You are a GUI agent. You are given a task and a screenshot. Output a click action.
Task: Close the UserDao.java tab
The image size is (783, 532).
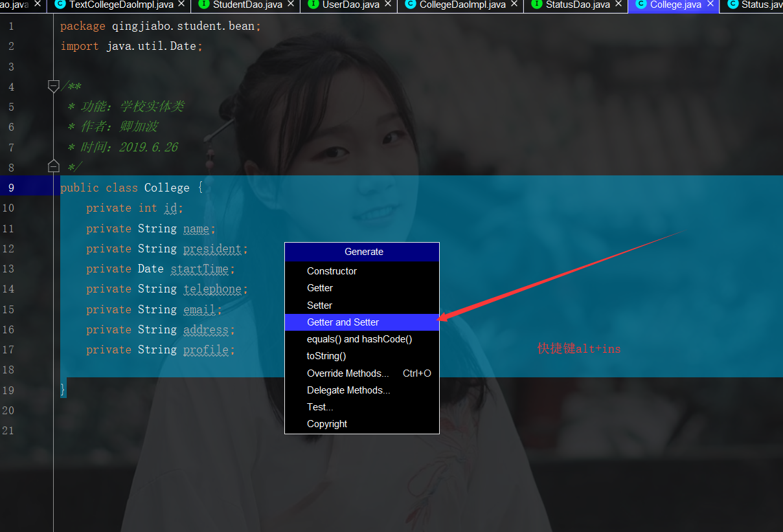(387, 4)
